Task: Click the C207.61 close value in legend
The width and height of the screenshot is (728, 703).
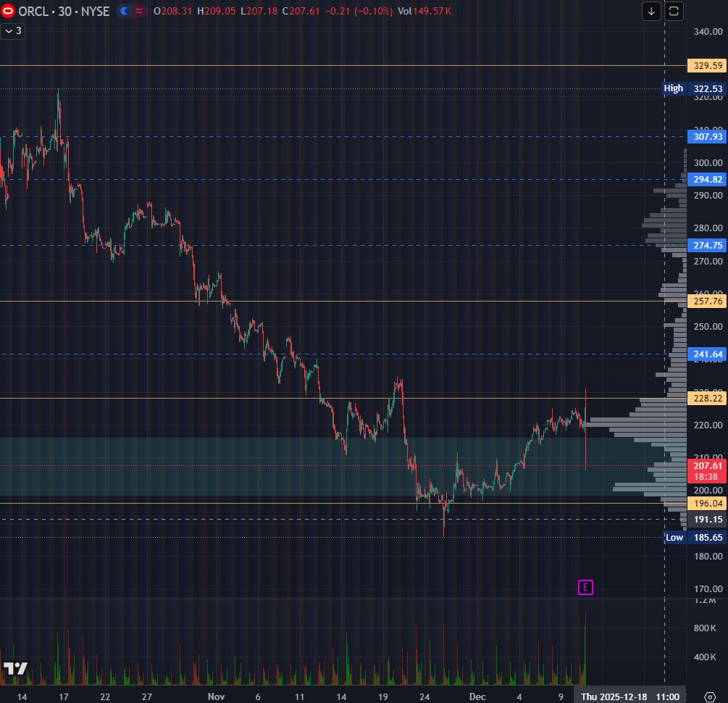Action: point(301,11)
